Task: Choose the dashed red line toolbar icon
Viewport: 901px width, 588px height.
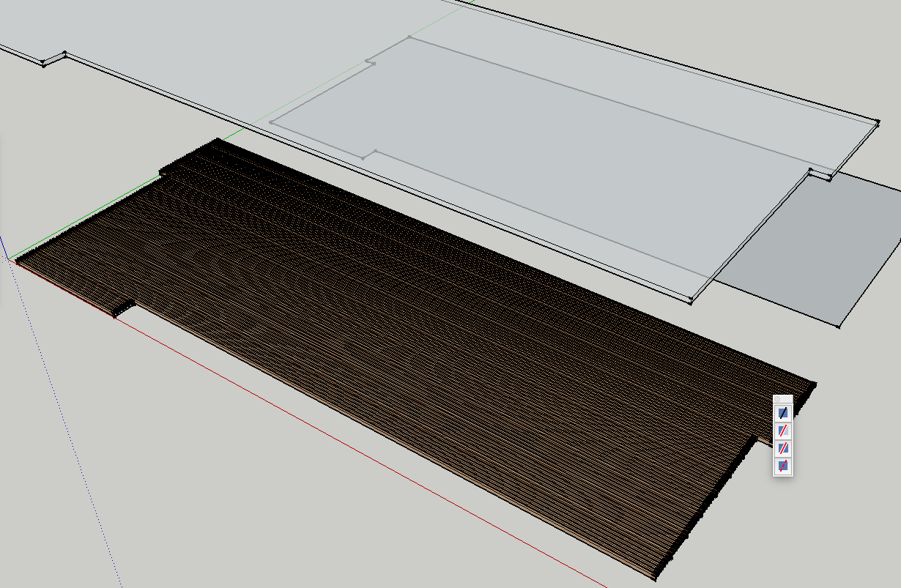Action: [x=782, y=465]
